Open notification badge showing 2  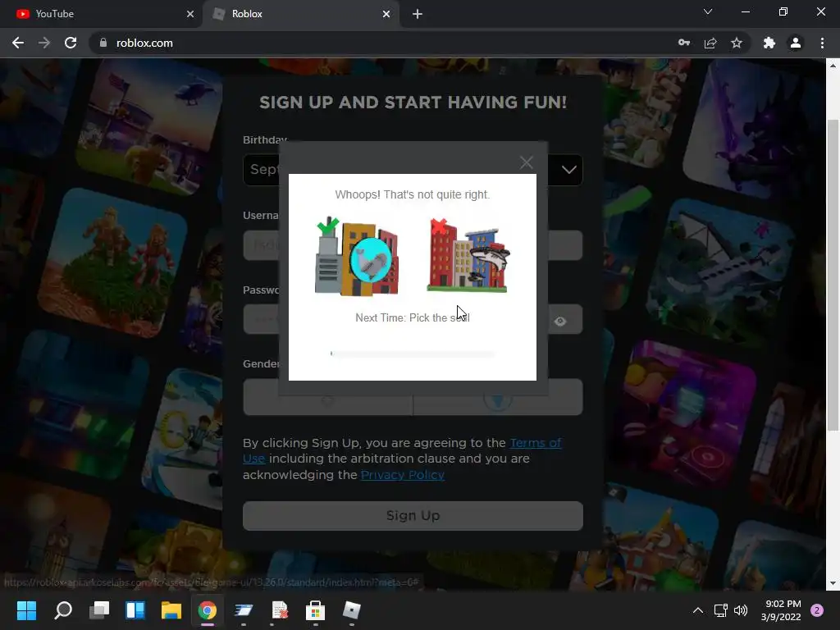[817, 610]
